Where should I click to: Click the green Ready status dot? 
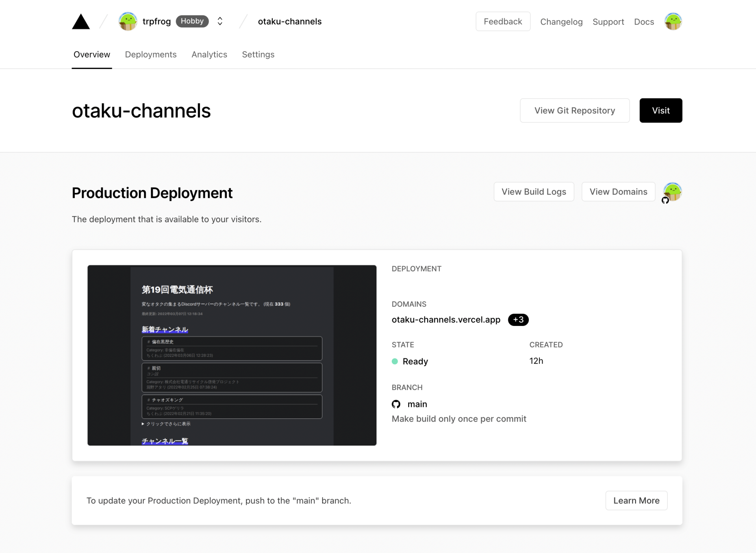pyautogui.click(x=395, y=361)
